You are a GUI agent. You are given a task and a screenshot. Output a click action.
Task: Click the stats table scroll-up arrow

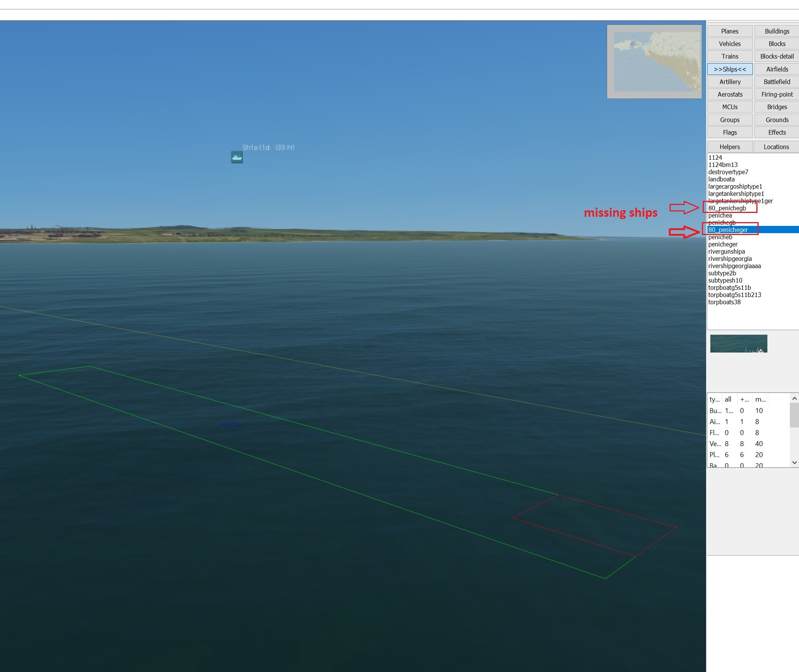coord(794,399)
